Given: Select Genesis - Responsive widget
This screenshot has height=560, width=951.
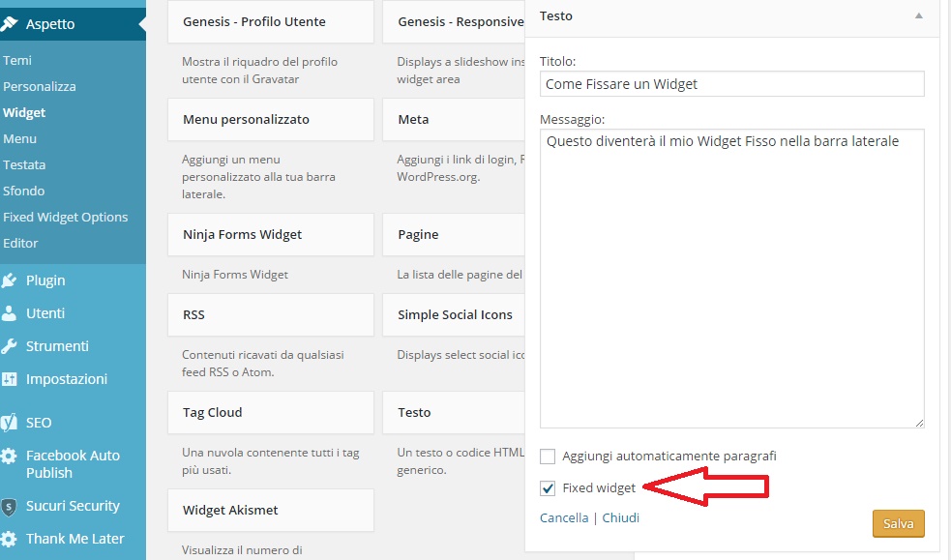Looking at the screenshot, I should point(454,22).
